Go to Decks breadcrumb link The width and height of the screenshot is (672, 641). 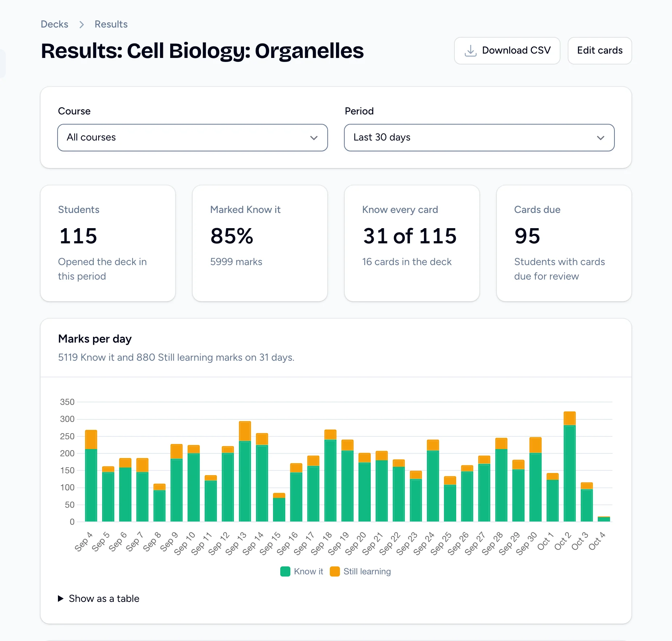(54, 24)
